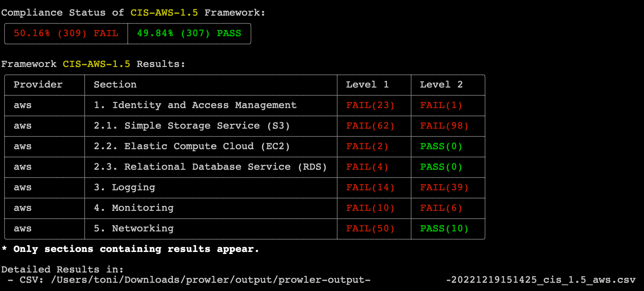Viewport: 644px width, 291px height.
Task: Select the Elastic Compute Cloud (EC2) section
Action: (x=192, y=146)
